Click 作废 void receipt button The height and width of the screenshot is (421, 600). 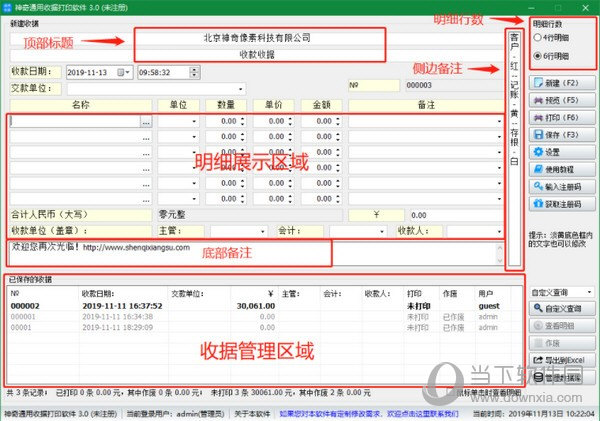click(x=562, y=343)
